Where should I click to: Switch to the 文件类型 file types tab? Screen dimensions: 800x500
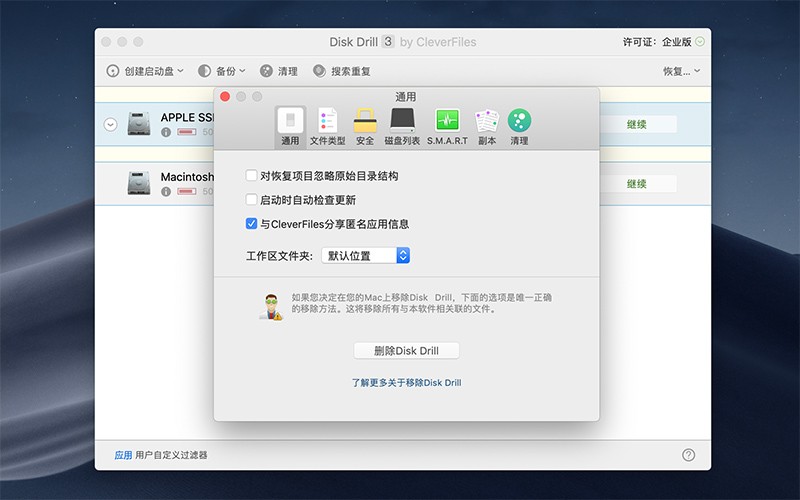328,127
